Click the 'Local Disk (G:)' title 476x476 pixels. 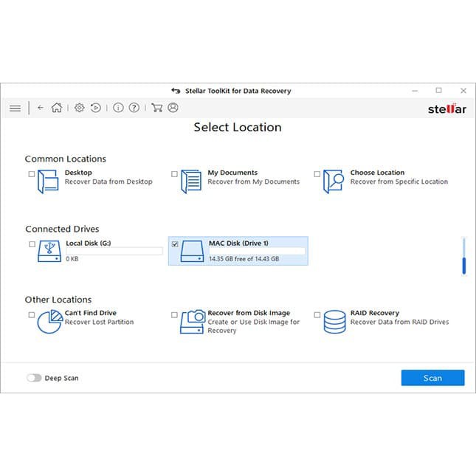coord(89,243)
